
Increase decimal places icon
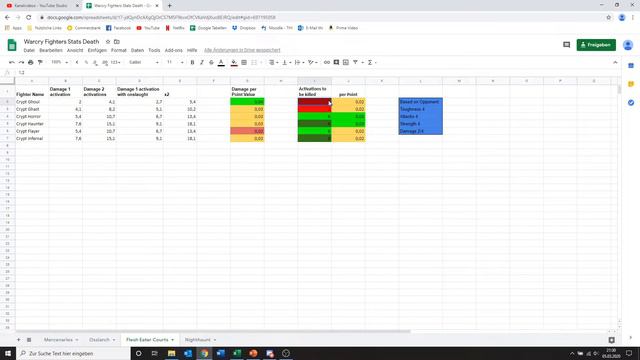(x=105, y=62)
